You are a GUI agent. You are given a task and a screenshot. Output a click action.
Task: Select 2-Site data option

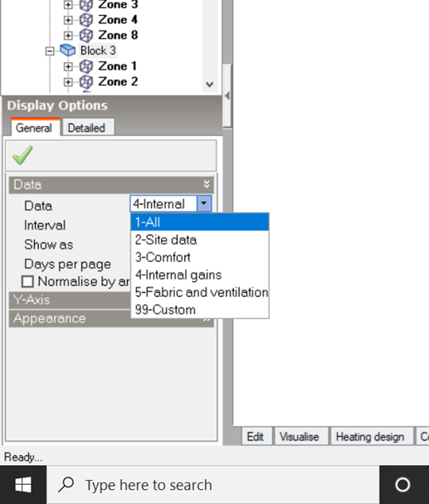point(200,240)
